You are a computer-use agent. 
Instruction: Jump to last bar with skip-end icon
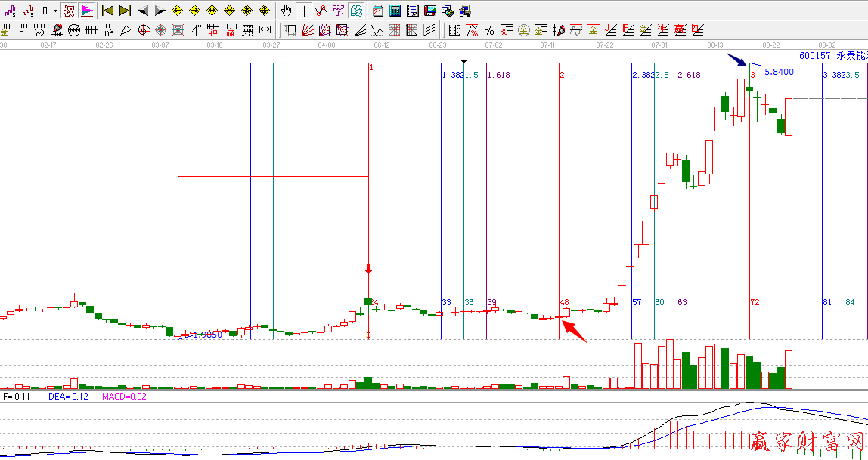(x=125, y=11)
